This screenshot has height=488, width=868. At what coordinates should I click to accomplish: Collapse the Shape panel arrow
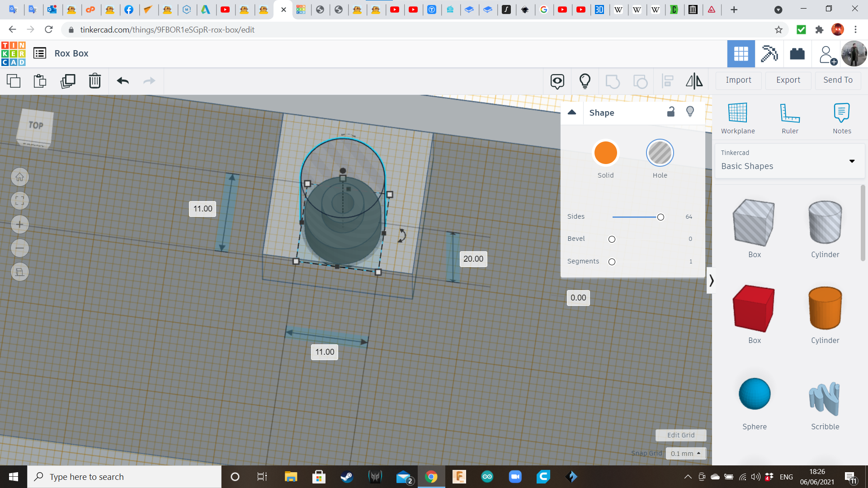[572, 113]
